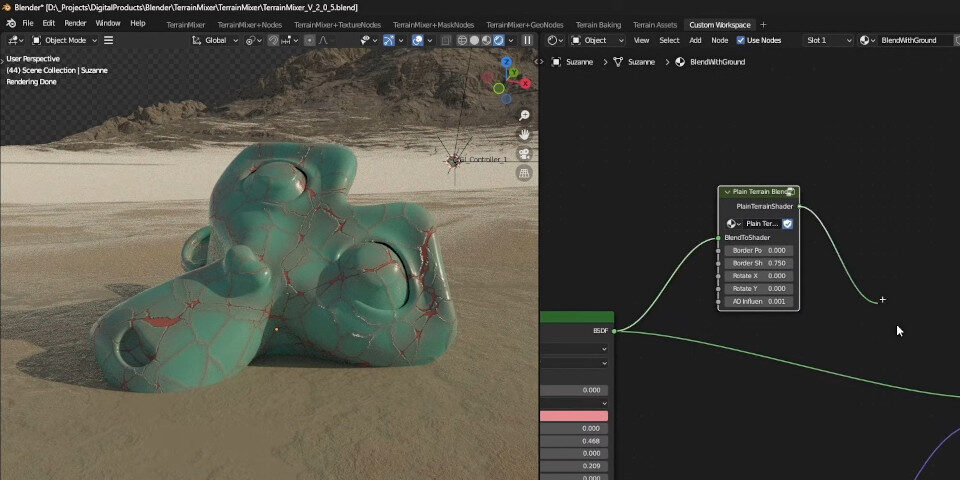This screenshot has width=960, height=480.
Task: Toggle camera view icon
Action: [524, 154]
